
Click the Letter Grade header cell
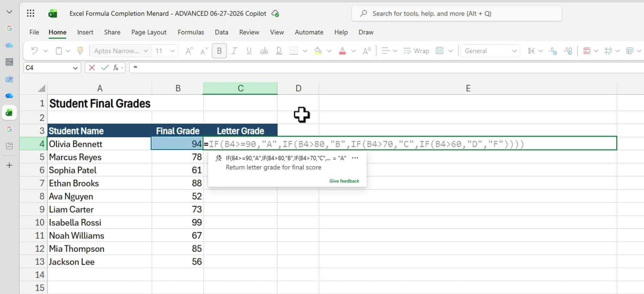(x=240, y=131)
